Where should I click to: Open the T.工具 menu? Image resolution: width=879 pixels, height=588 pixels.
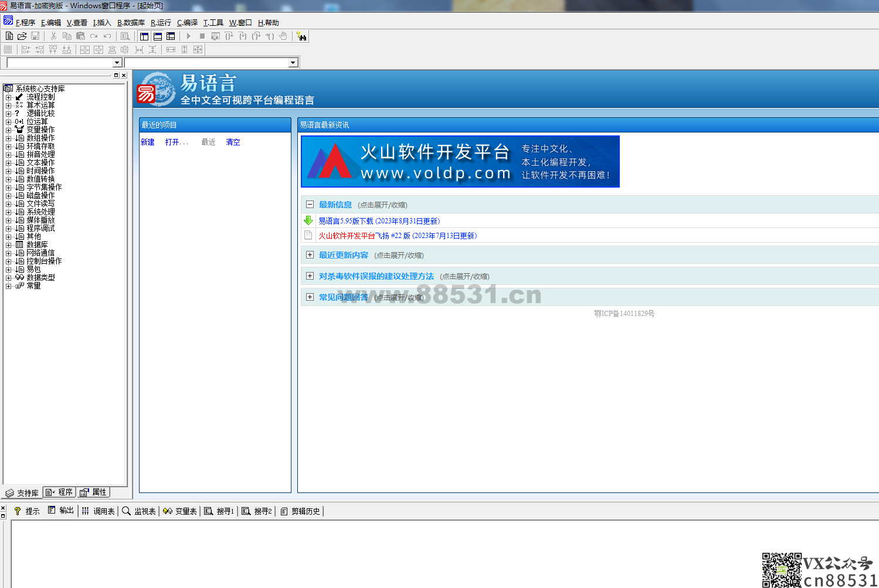tap(213, 22)
